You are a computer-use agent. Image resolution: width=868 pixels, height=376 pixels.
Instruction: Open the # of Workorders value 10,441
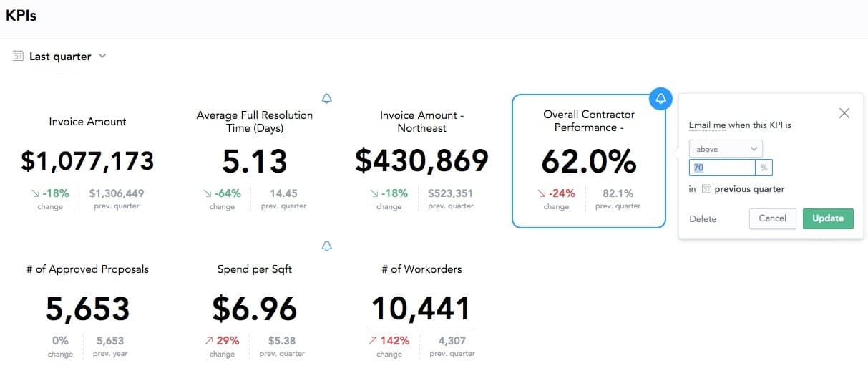point(421,309)
